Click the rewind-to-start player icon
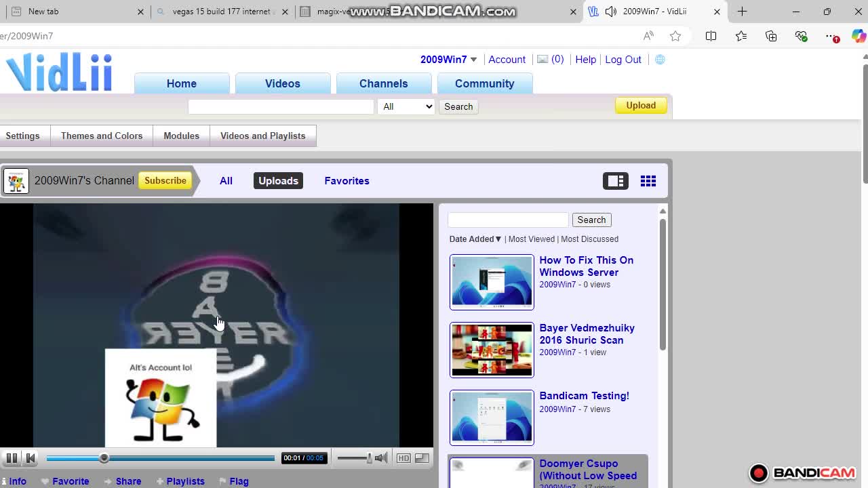 click(x=31, y=457)
